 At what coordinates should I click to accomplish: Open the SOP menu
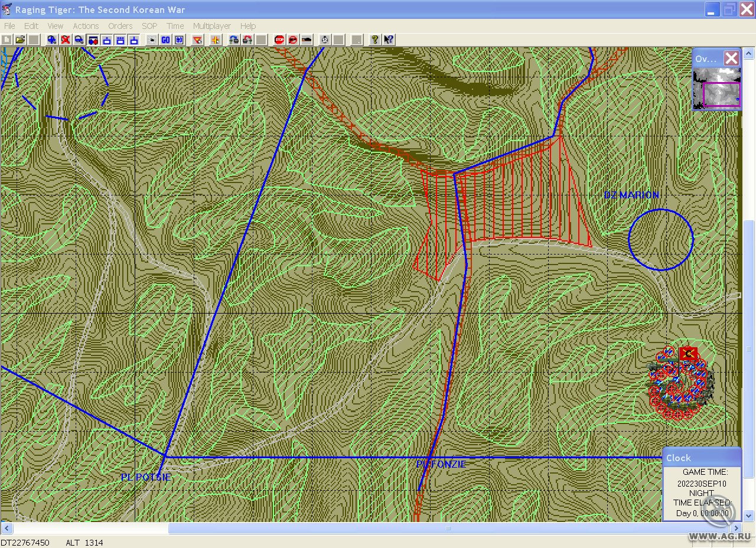tap(149, 26)
